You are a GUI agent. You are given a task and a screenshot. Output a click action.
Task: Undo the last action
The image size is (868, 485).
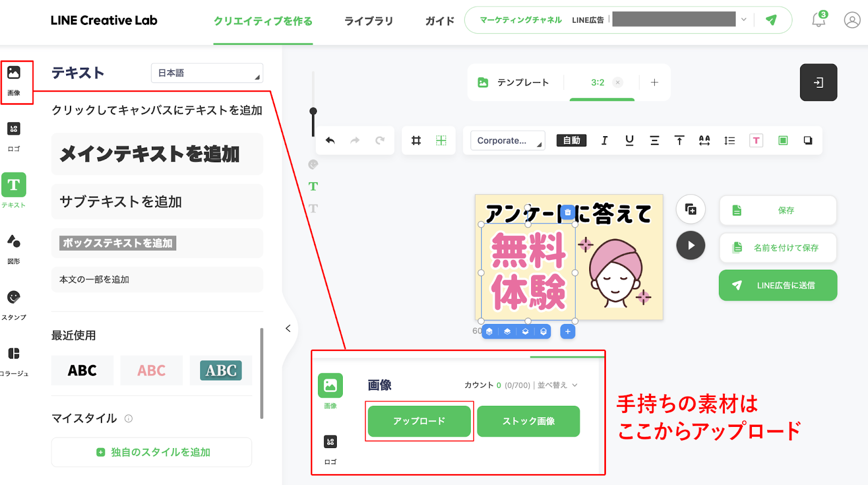coord(330,141)
